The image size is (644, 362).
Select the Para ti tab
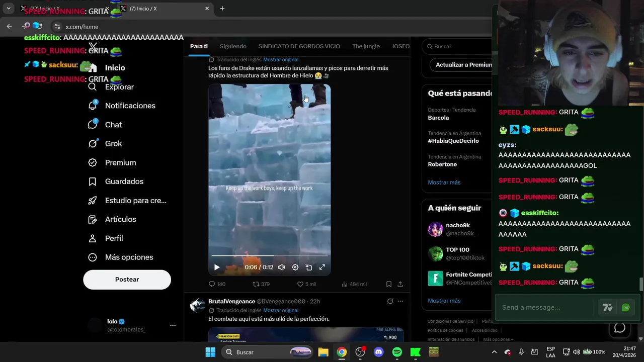(x=199, y=46)
